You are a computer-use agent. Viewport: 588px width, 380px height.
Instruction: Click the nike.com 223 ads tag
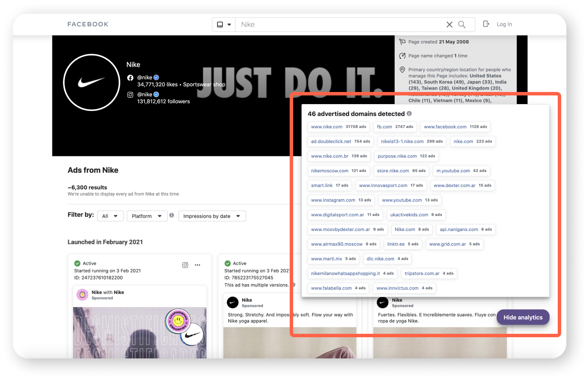[x=473, y=142]
